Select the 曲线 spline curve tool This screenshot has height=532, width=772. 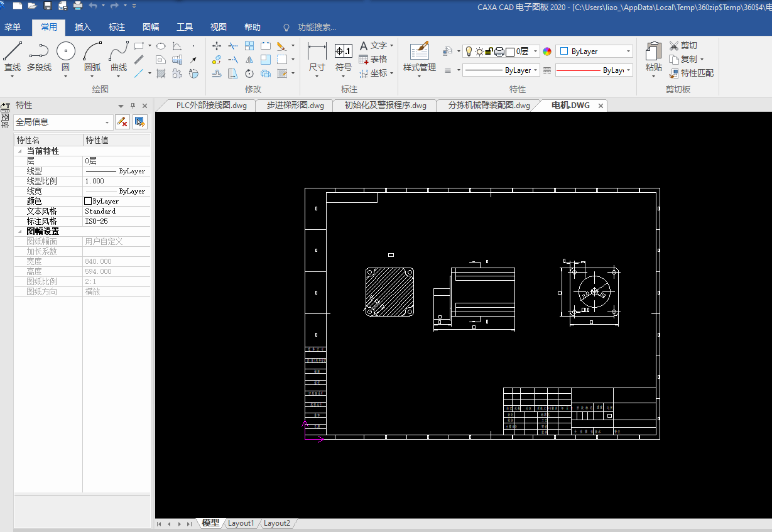[119, 57]
